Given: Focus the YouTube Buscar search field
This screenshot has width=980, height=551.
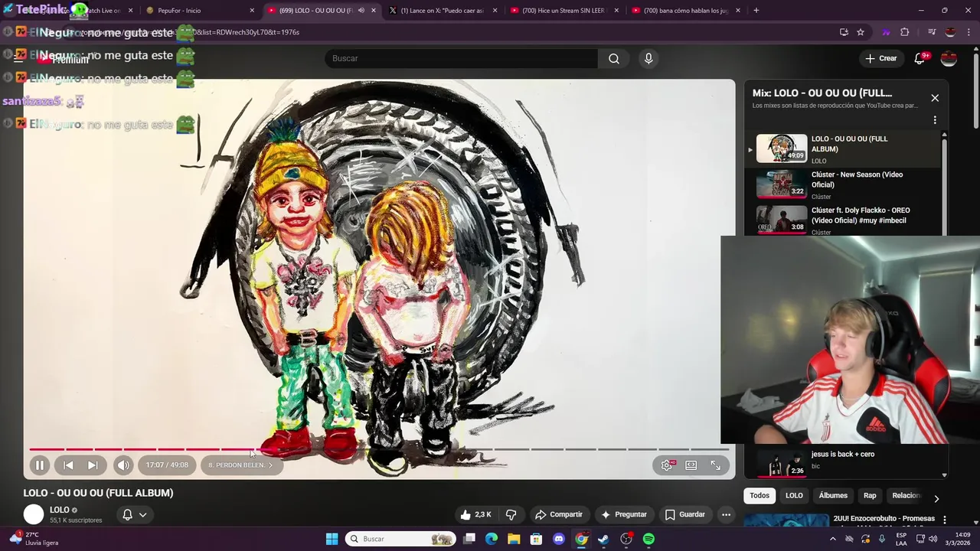Looking at the screenshot, I should [x=461, y=58].
